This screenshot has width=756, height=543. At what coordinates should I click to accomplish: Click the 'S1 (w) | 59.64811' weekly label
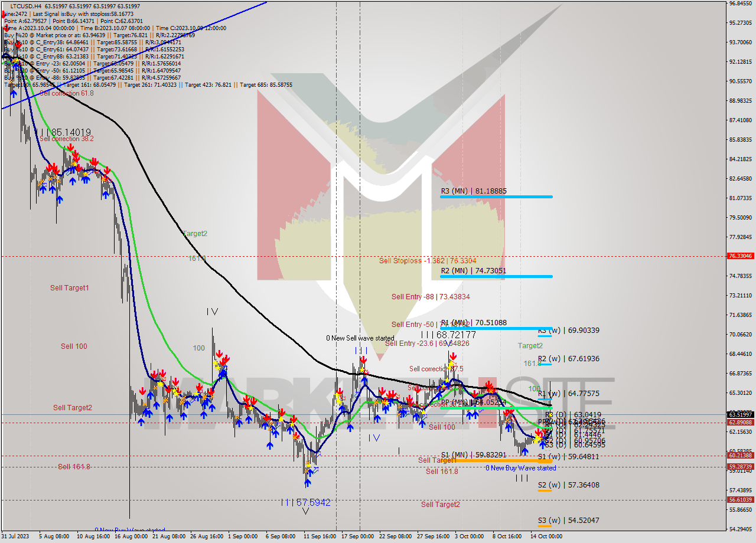click(568, 457)
